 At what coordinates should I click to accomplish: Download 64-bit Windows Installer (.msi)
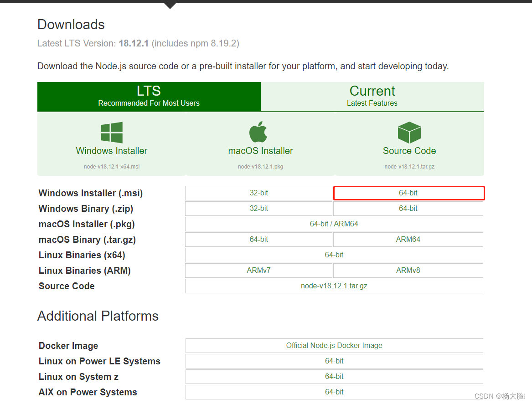(408, 193)
